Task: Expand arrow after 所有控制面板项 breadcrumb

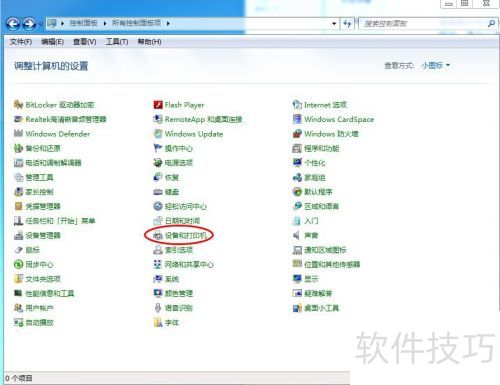Action: click(168, 23)
